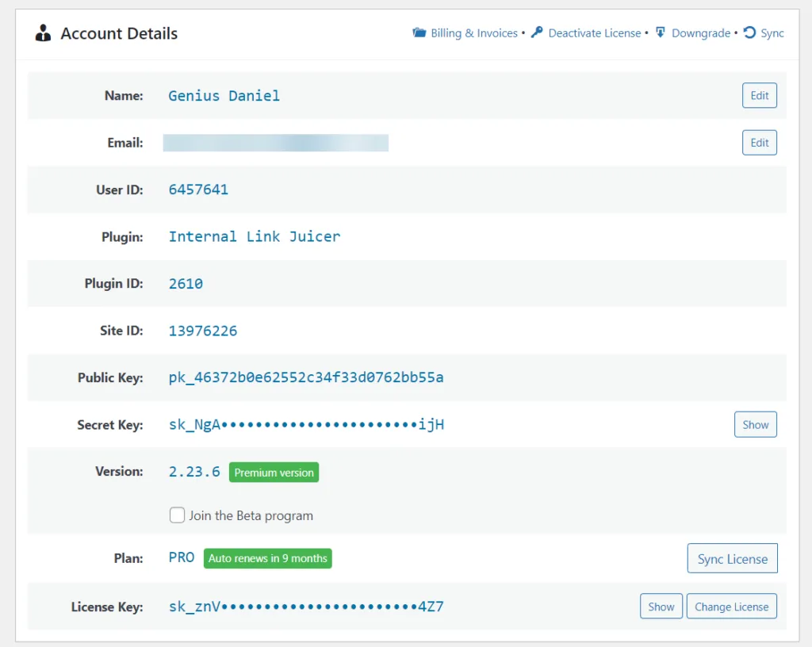Click the Sync License button
The width and height of the screenshot is (812, 647).
(x=732, y=558)
